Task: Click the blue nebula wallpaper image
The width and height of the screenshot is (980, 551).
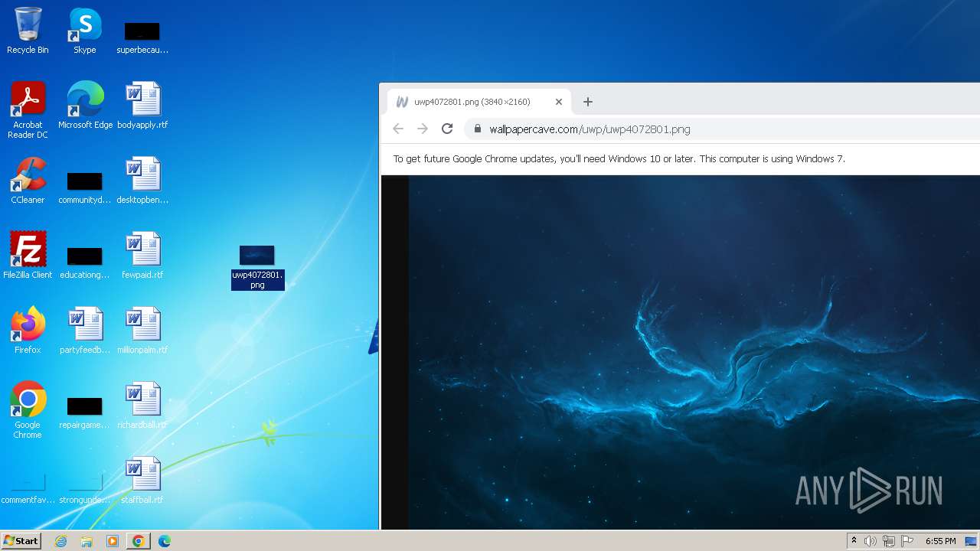Action: (694, 352)
